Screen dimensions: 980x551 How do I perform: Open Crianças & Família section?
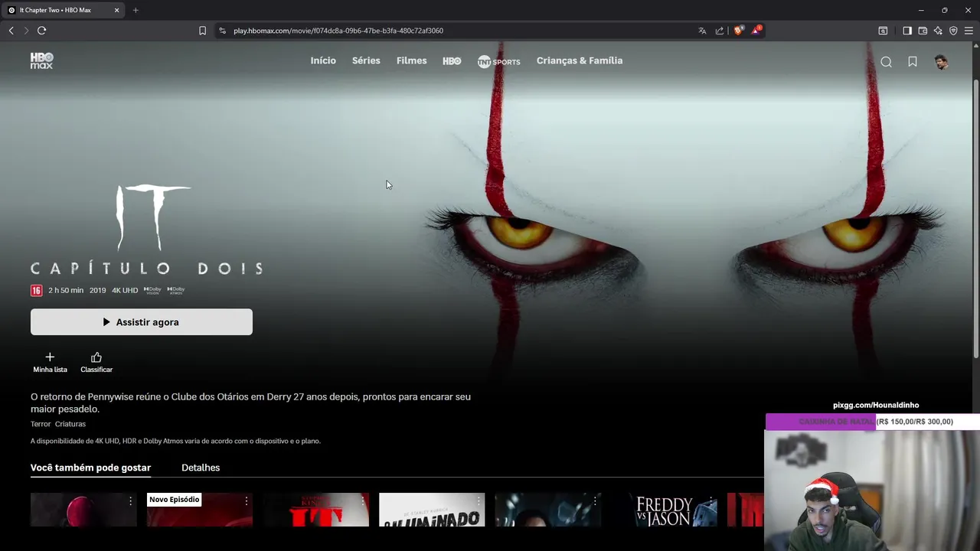580,60
